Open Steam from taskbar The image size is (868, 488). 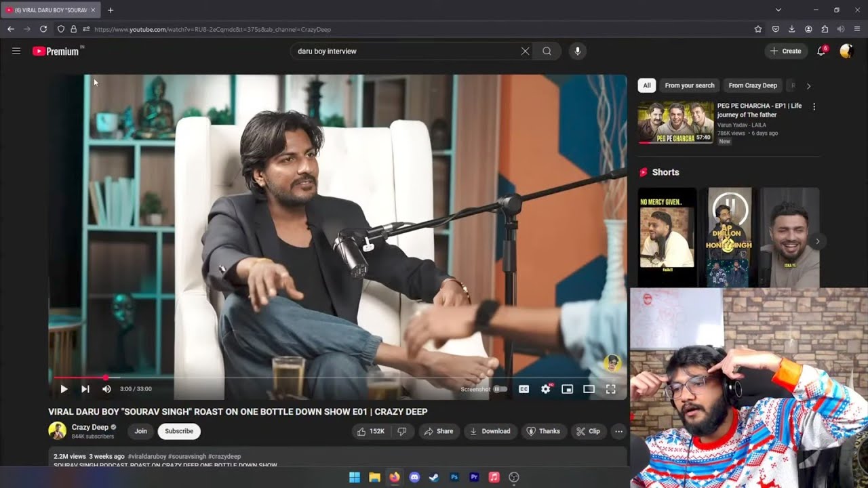[434, 477]
